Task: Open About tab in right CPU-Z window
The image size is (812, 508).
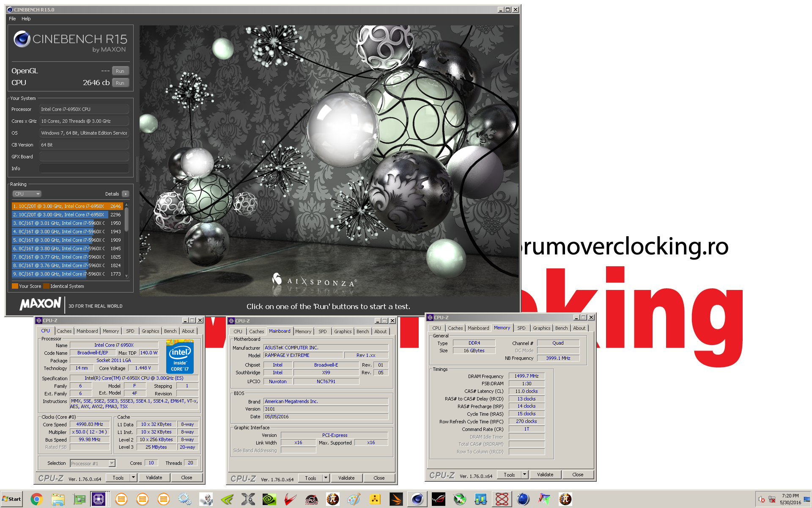Action: (579, 328)
